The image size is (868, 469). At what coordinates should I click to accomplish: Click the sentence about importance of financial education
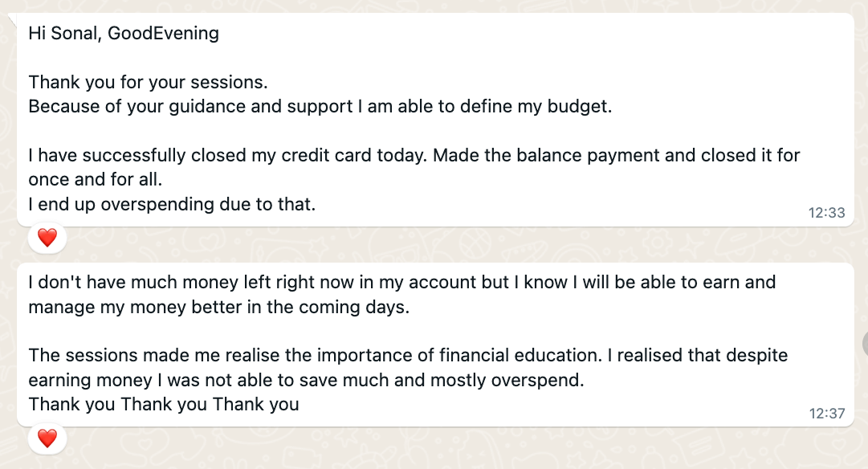(408, 355)
